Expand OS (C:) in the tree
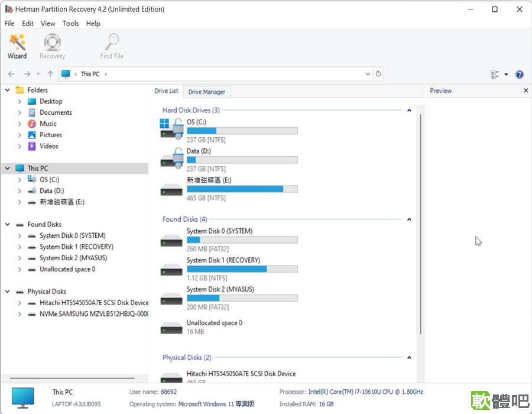The height and width of the screenshot is (414, 532). [20, 180]
